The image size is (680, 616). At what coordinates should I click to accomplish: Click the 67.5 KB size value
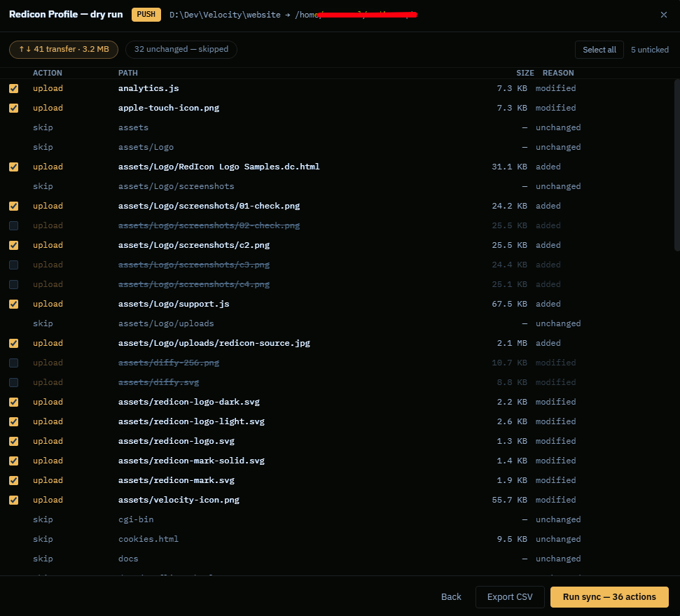tap(509, 304)
